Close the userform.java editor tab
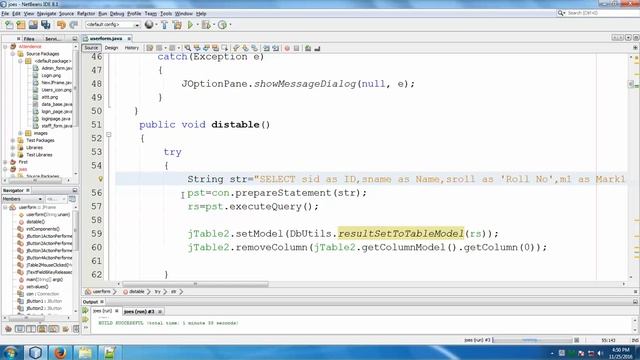Viewport: 640px width, 360px height. click(129, 39)
